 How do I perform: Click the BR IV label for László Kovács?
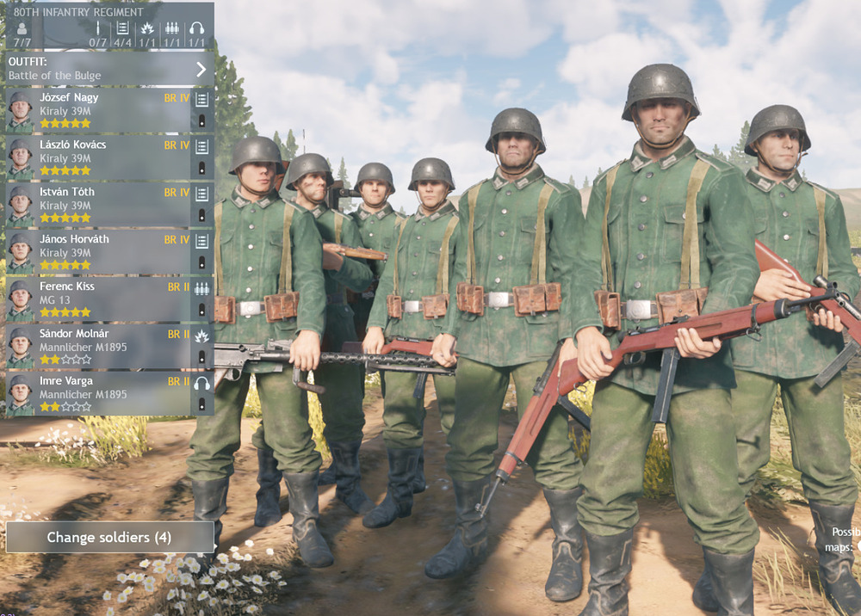coord(177,145)
